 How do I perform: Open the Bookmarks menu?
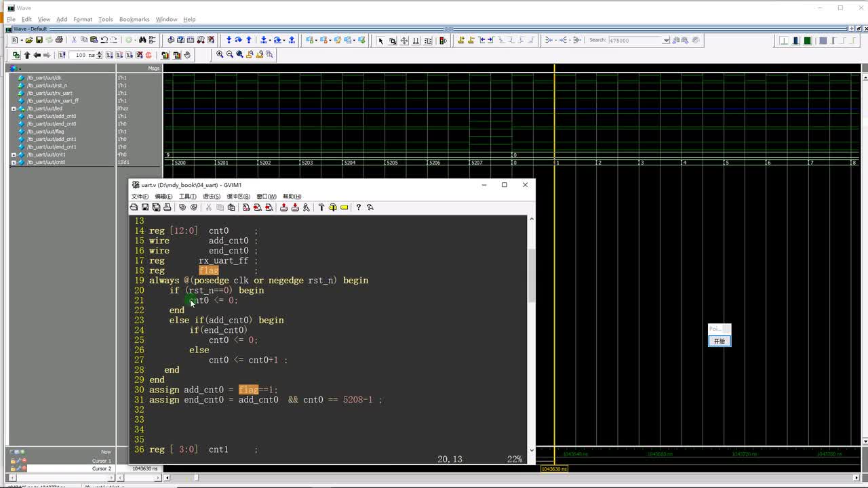134,19
